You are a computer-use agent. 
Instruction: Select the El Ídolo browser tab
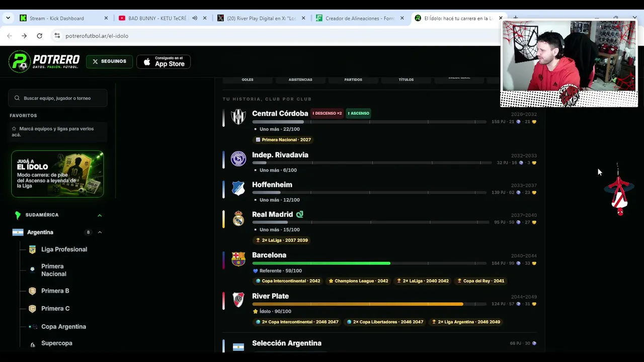coord(458,18)
